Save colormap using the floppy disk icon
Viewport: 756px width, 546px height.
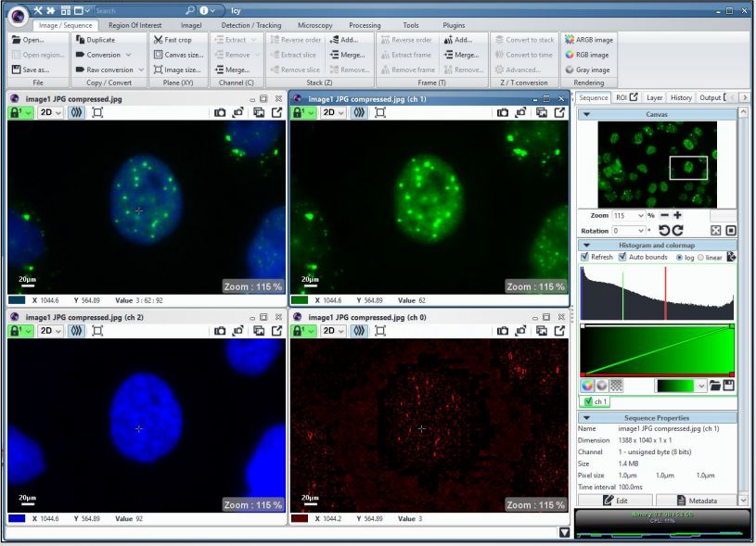tap(729, 386)
